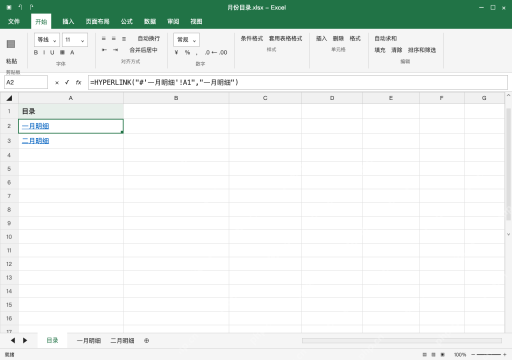Image resolution: width=512 pixels, height=360 pixels.
Task: Switch to the 二月明细 sheet tab
Action: (x=122, y=341)
